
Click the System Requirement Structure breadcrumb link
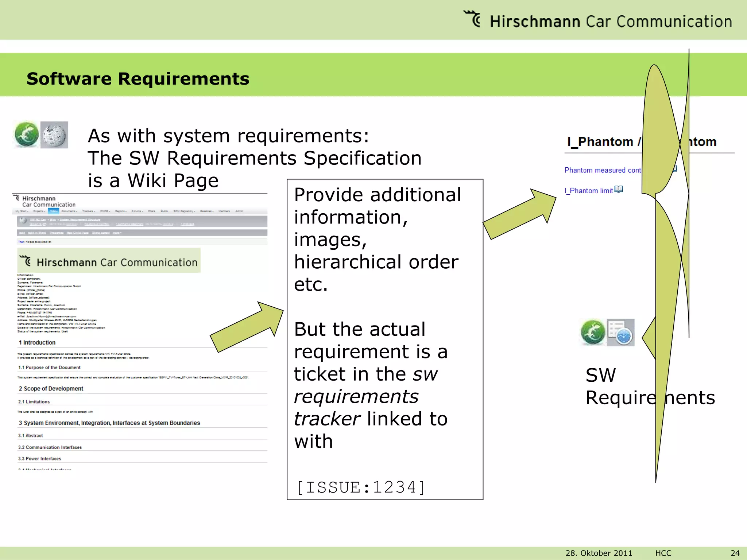(80, 219)
